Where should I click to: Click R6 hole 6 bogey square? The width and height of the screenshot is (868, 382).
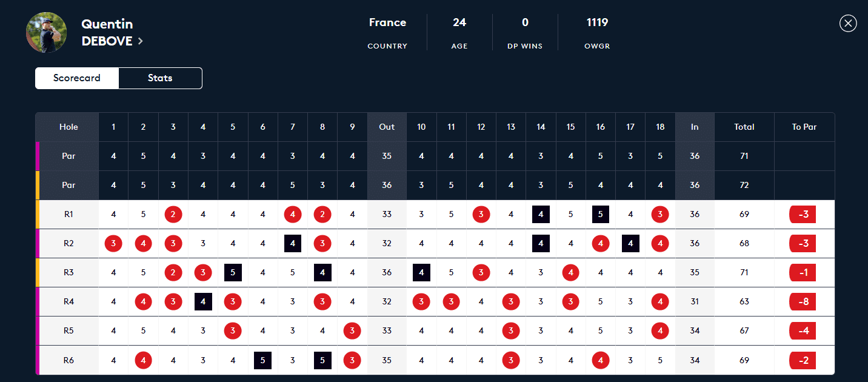click(262, 360)
